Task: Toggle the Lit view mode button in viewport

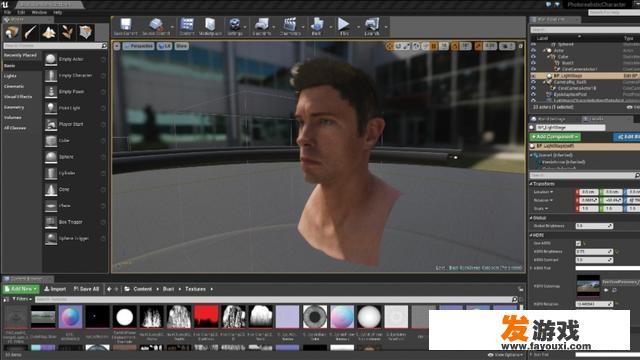Action: tap(164, 46)
